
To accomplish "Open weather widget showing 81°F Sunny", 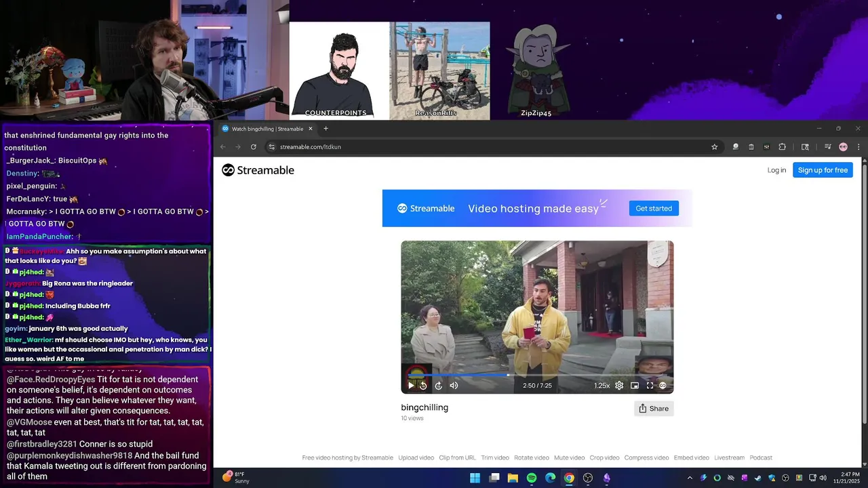I will pyautogui.click(x=236, y=478).
